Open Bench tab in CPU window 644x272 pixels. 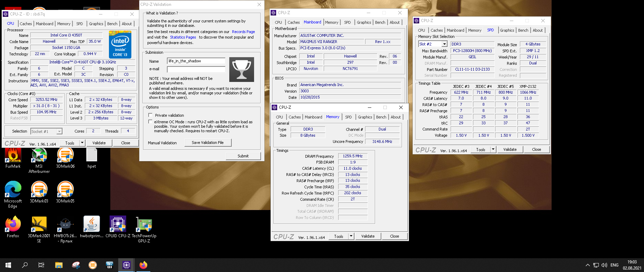point(112,24)
